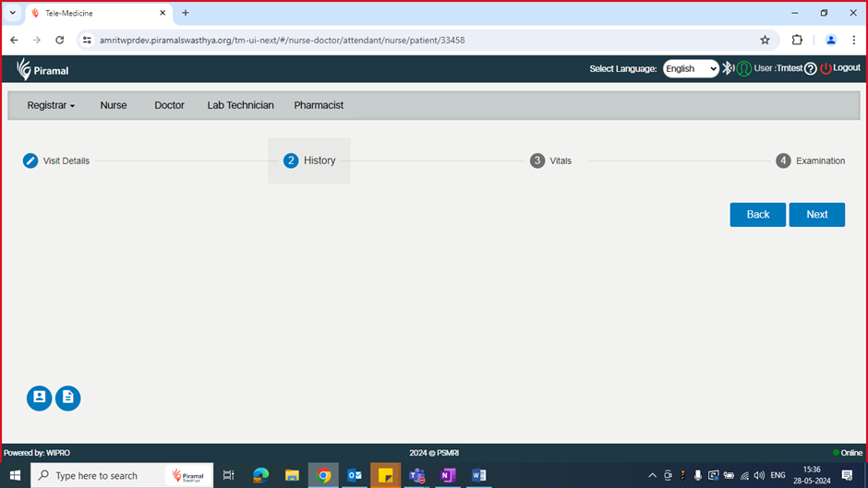Open Select Language dropdown
Screen dimensions: 868x488
pyautogui.click(x=691, y=68)
